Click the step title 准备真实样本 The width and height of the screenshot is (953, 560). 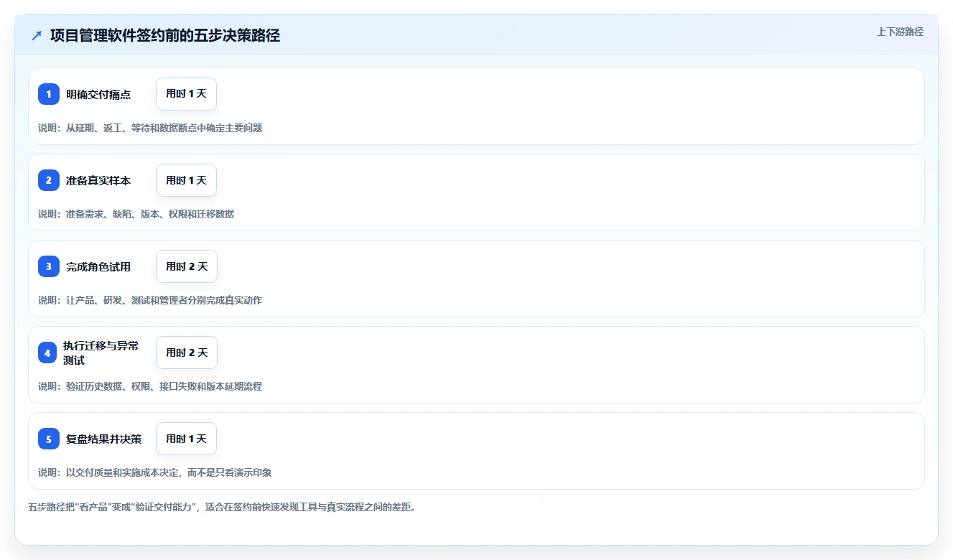98,180
